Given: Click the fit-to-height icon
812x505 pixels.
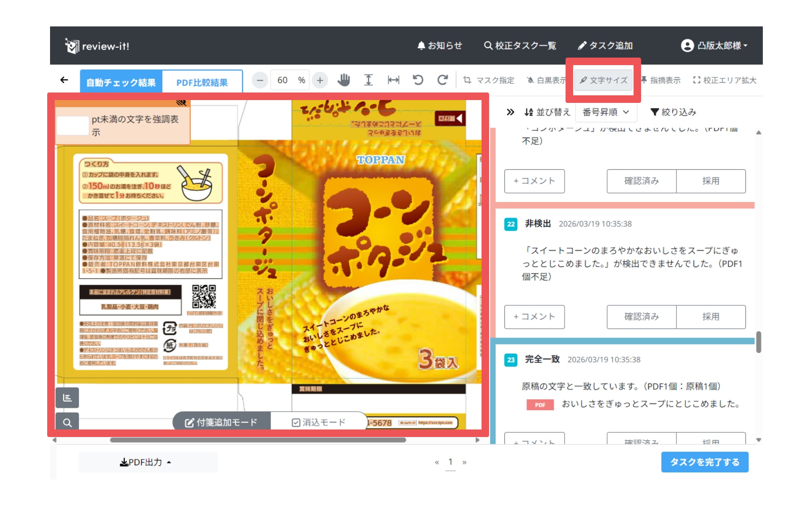Looking at the screenshot, I should coord(368,80).
